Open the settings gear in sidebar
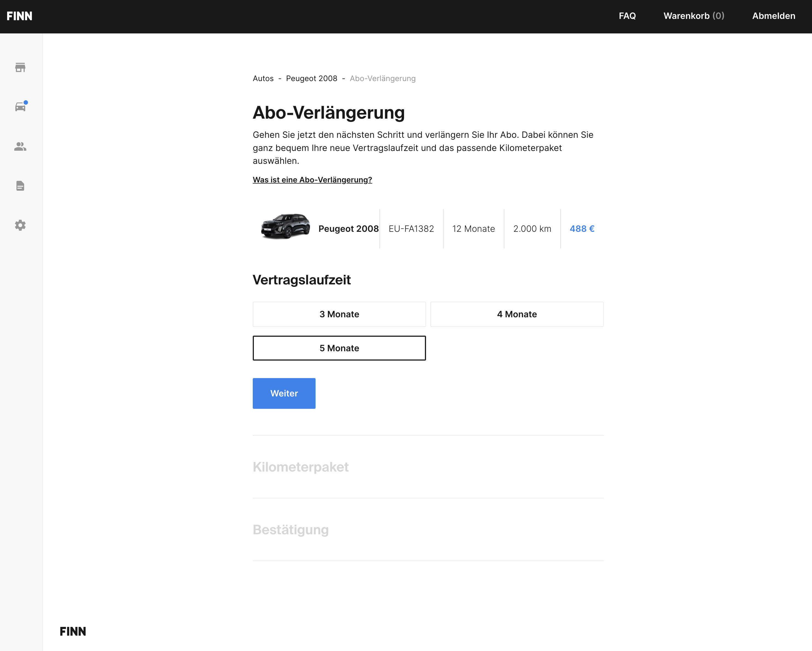Viewport: 812px width, 651px height. click(20, 225)
